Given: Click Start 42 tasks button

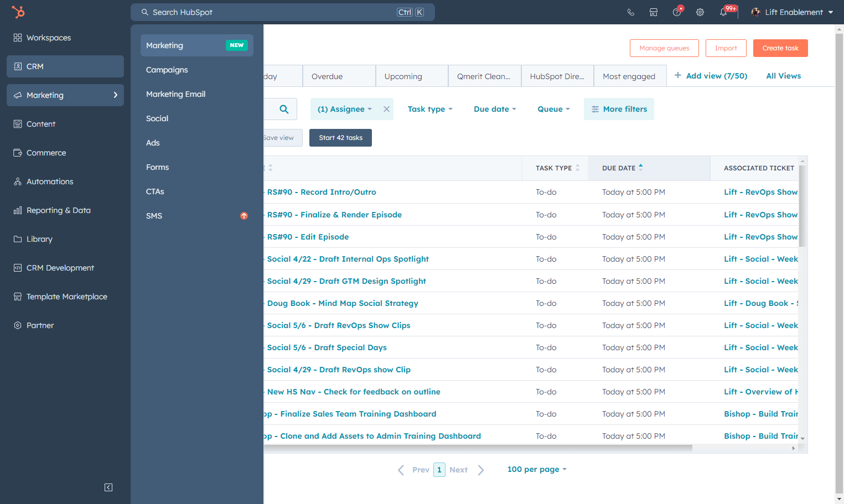Looking at the screenshot, I should coord(340,138).
